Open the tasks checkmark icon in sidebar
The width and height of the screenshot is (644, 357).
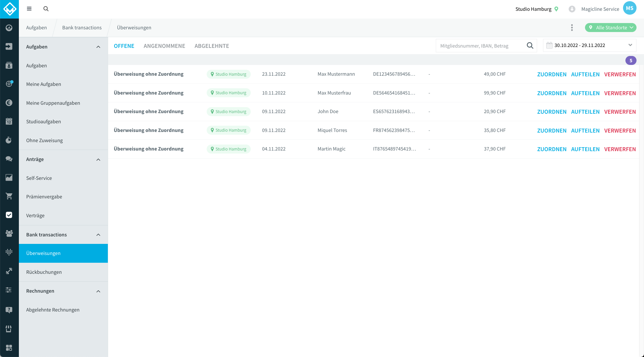coord(9,215)
